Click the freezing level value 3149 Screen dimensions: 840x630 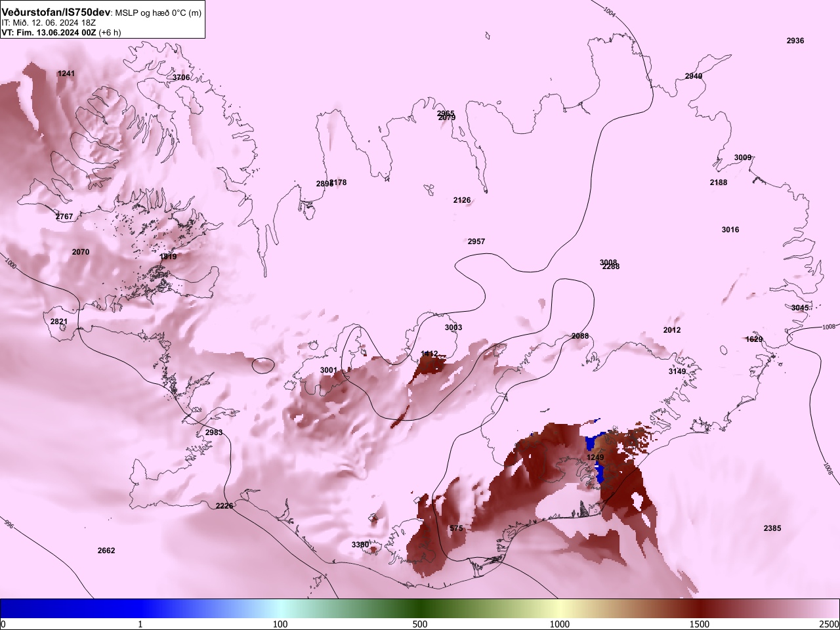click(677, 371)
